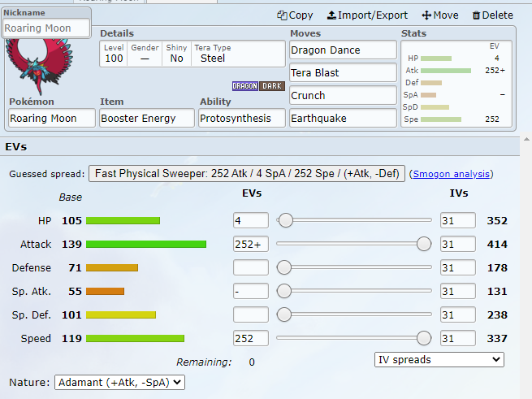Click the Defense EV slider handle
Image resolution: width=532 pixels, height=399 pixels.
(284, 267)
